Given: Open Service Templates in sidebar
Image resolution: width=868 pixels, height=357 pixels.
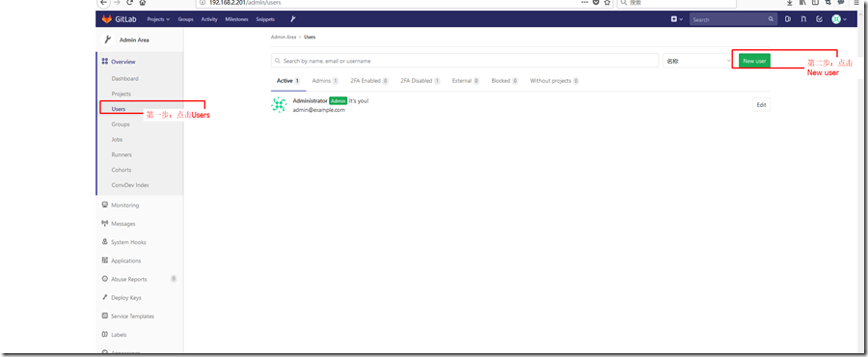Looking at the screenshot, I should pos(128,316).
